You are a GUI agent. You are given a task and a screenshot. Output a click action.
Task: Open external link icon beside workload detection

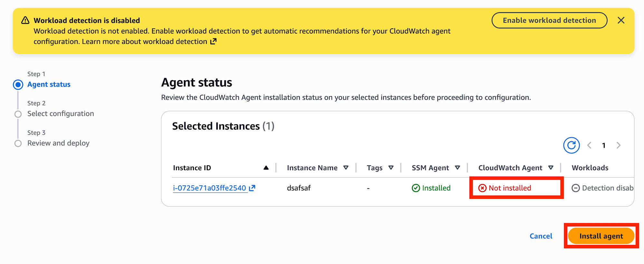pyautogui.click(x=213, y=42)
